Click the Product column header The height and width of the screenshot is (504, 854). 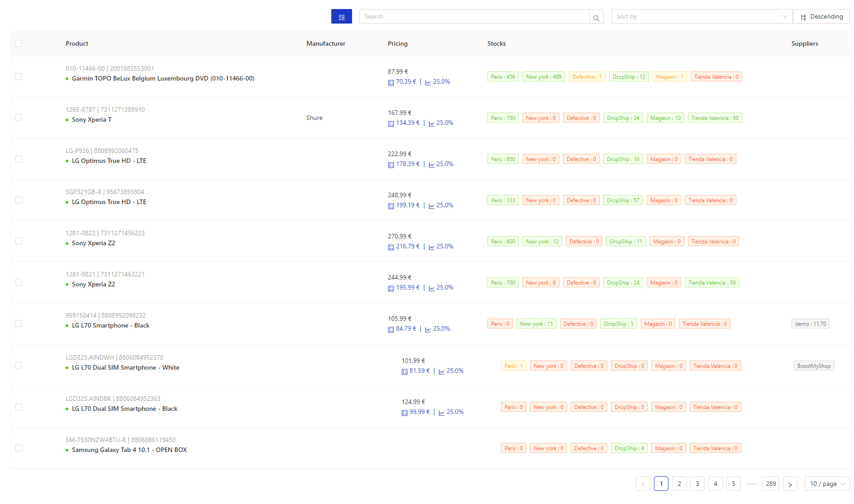[x=77, y=43]
